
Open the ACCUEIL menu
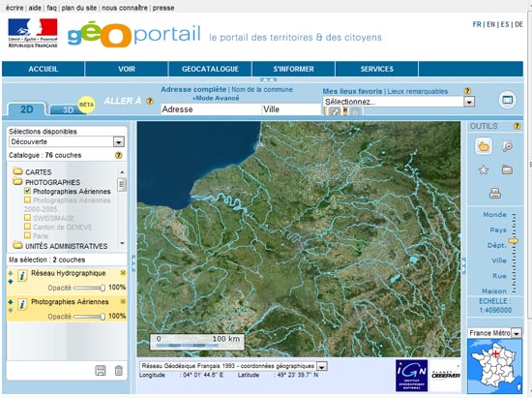[44, 69]
